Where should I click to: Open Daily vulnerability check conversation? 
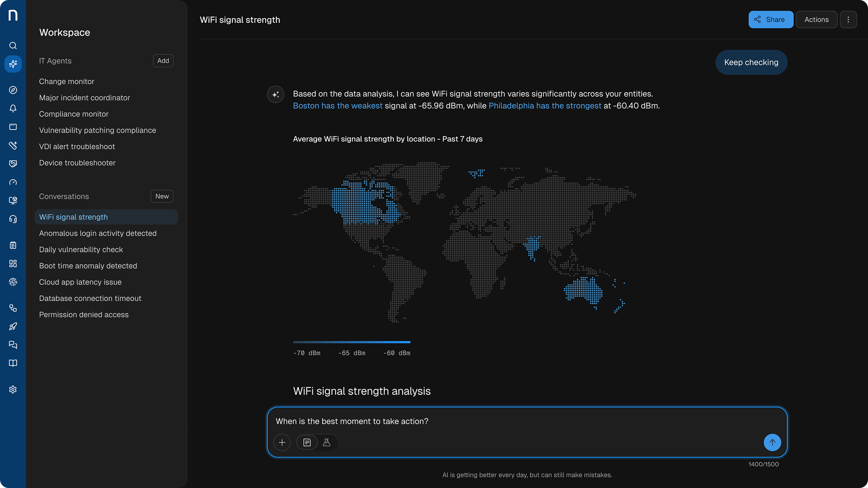pos(81,250)
